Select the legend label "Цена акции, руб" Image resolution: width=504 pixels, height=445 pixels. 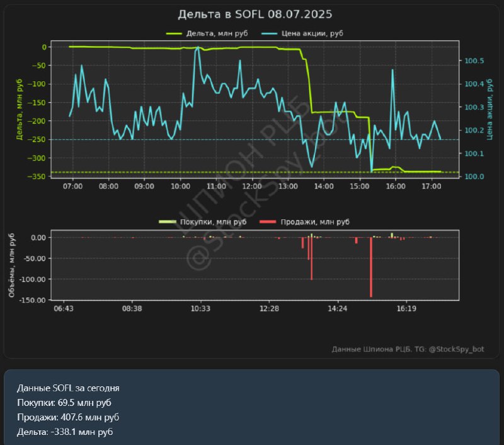(312, 33)
